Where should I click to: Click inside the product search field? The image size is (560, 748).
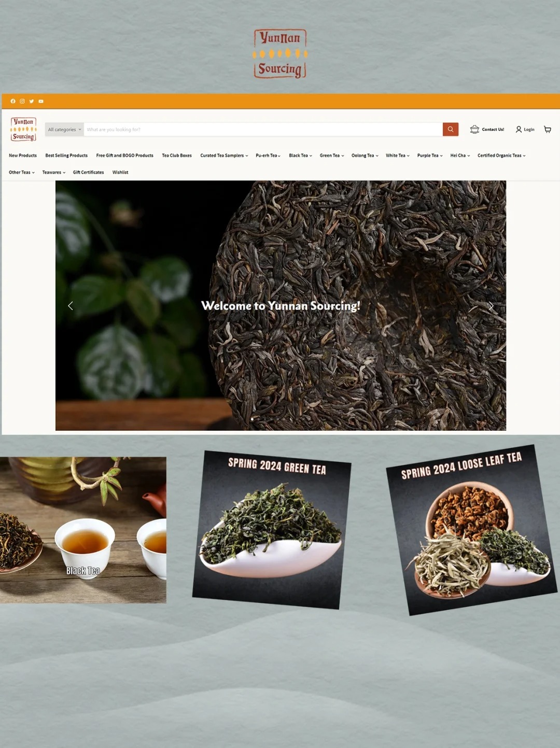(263, 130)
